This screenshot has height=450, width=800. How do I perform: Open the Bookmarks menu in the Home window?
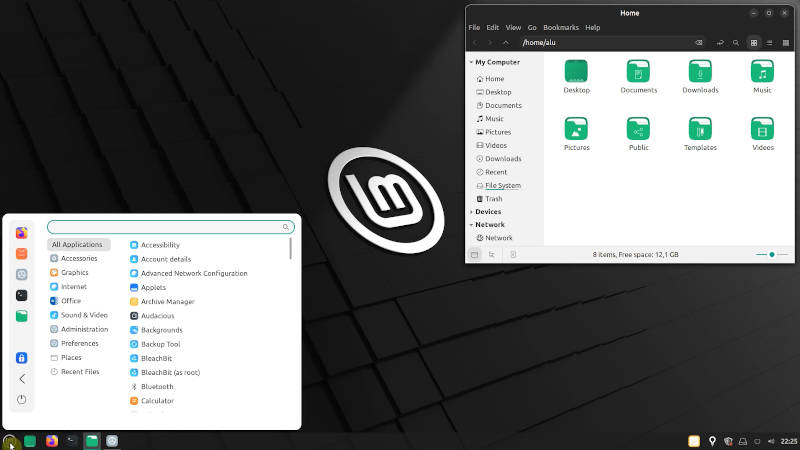tap(561, 28)
